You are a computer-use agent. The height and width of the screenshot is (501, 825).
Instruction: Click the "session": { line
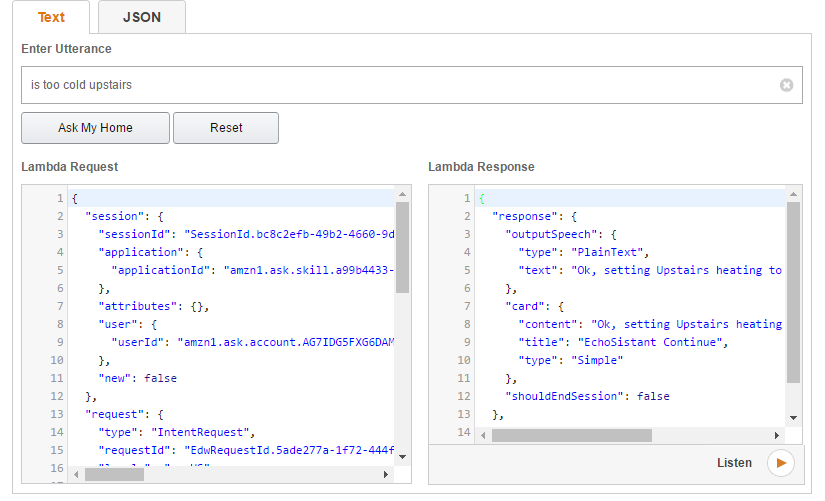(x=124, y=216)
